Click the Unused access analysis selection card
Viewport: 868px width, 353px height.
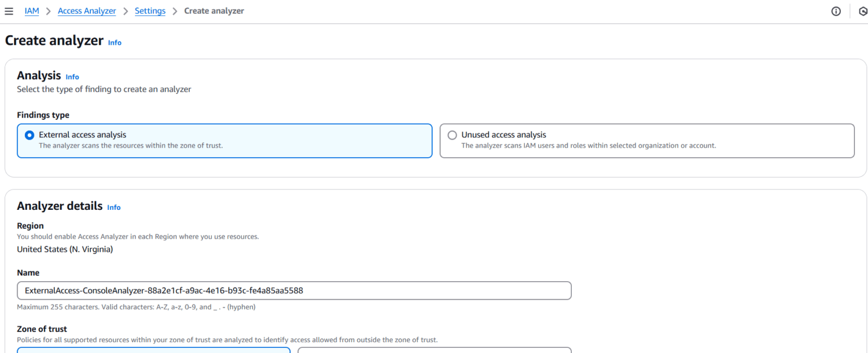click(647, 140)
